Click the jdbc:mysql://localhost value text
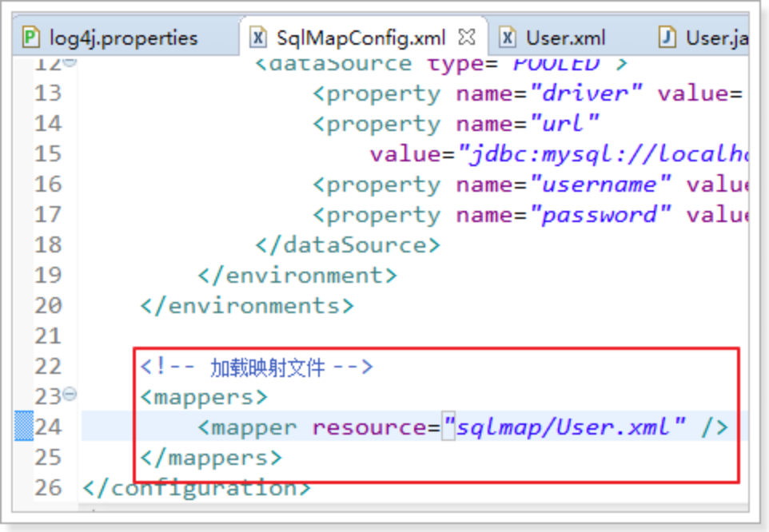Screen dimensions: 769x532 pos(604,155)
